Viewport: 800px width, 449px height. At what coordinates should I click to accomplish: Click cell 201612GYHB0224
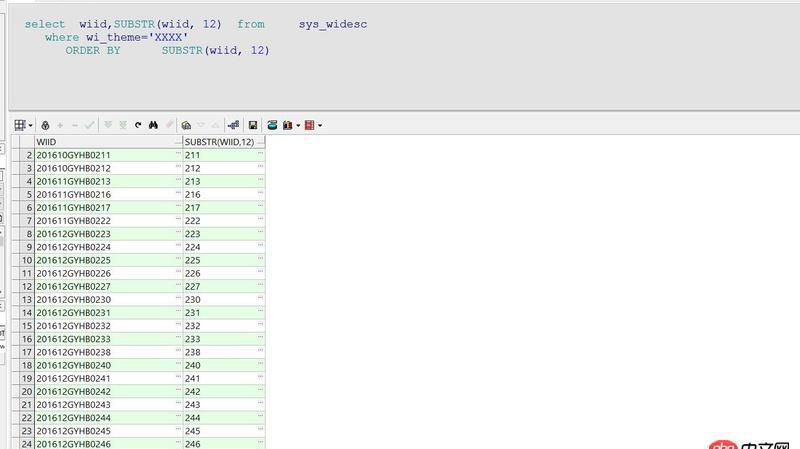108,247
